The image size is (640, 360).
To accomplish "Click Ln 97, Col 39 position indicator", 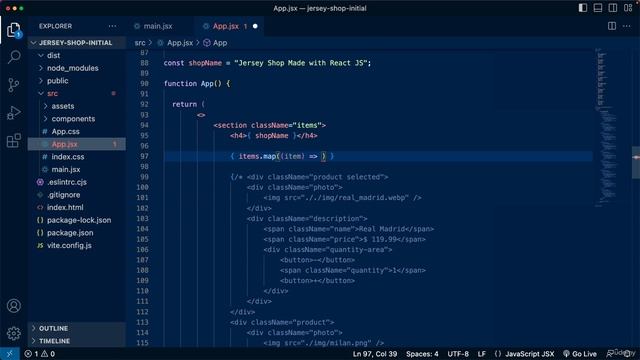I will click(375, 354).
